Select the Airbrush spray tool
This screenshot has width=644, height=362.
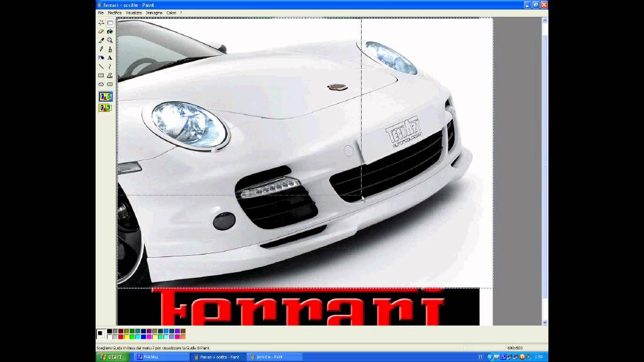(x=101, y=58)
